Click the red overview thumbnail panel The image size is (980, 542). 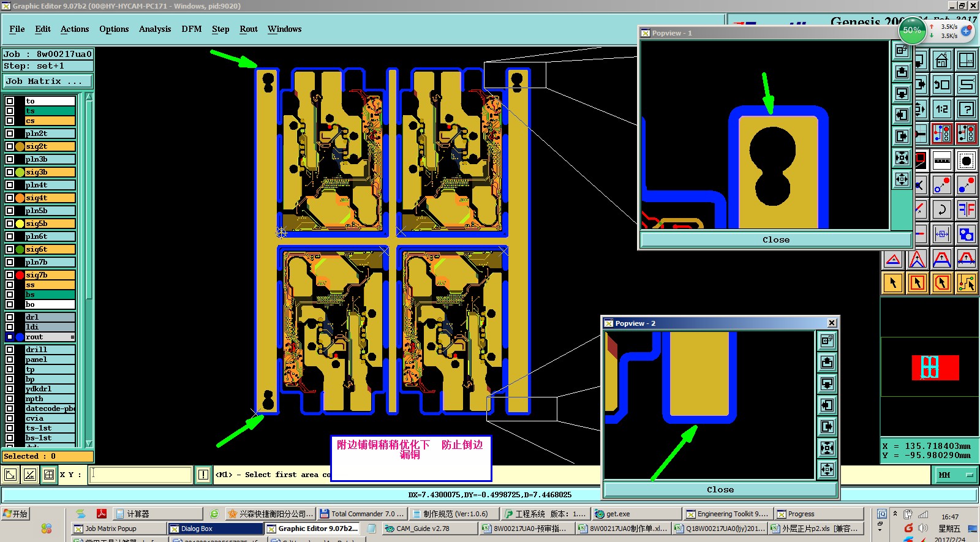point(935,367)
